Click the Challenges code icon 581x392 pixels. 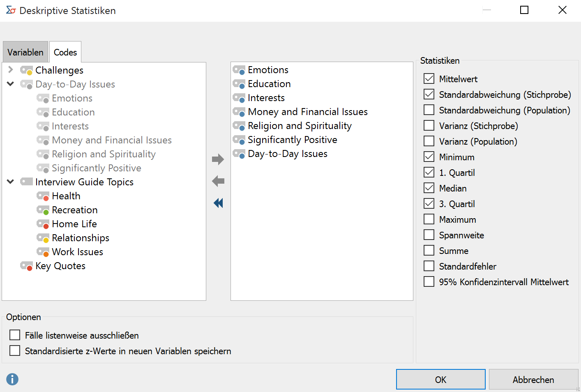[26, 70]
